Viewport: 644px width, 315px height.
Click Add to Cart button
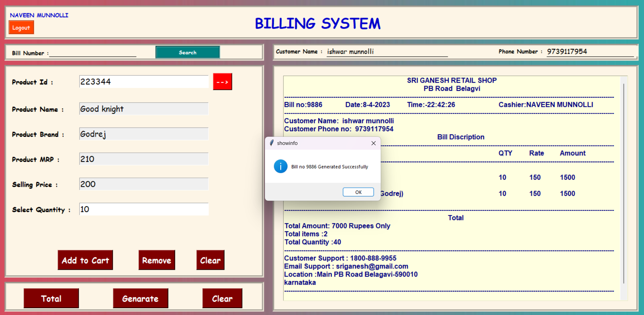coord(85,260)
